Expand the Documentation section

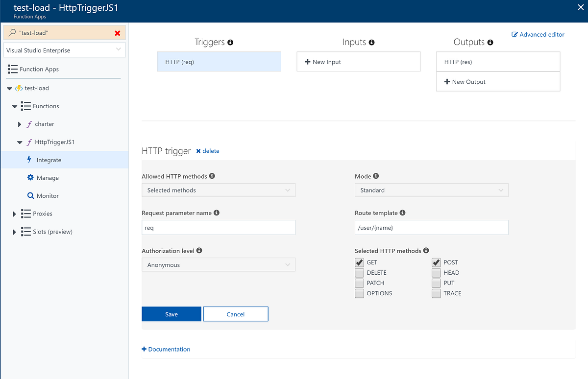coord(166,349)
